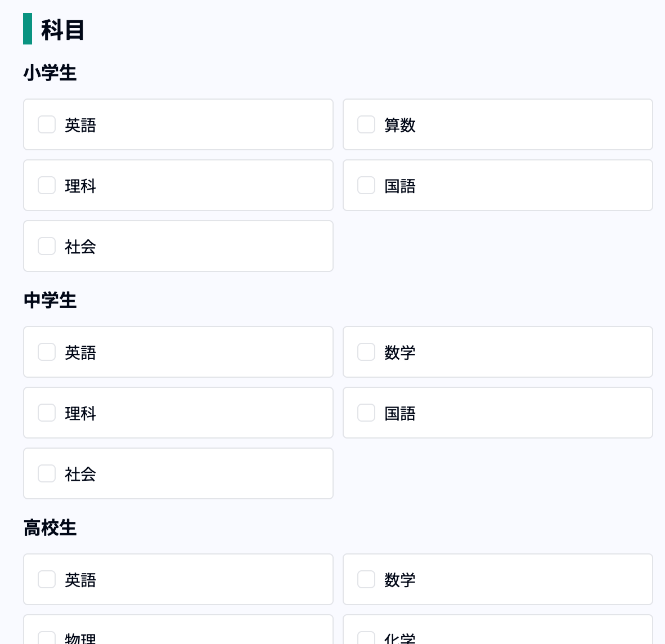Tick 数学 checkbox for 高校生
Viewport: 665px width, 644px height.
pos(366,579)
